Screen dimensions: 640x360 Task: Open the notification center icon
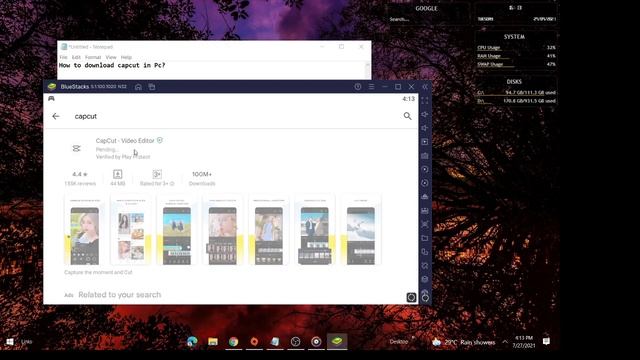546,342
